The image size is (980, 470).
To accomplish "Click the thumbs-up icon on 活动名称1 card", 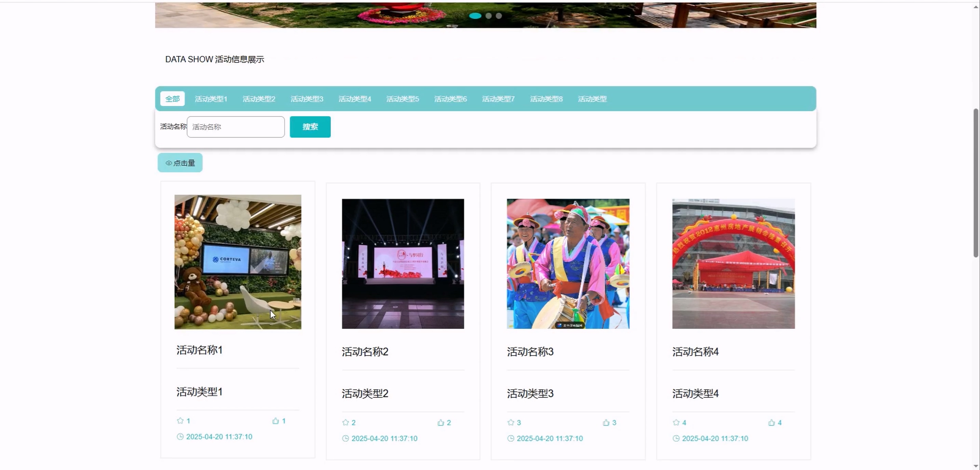I will tap(275, 420).
